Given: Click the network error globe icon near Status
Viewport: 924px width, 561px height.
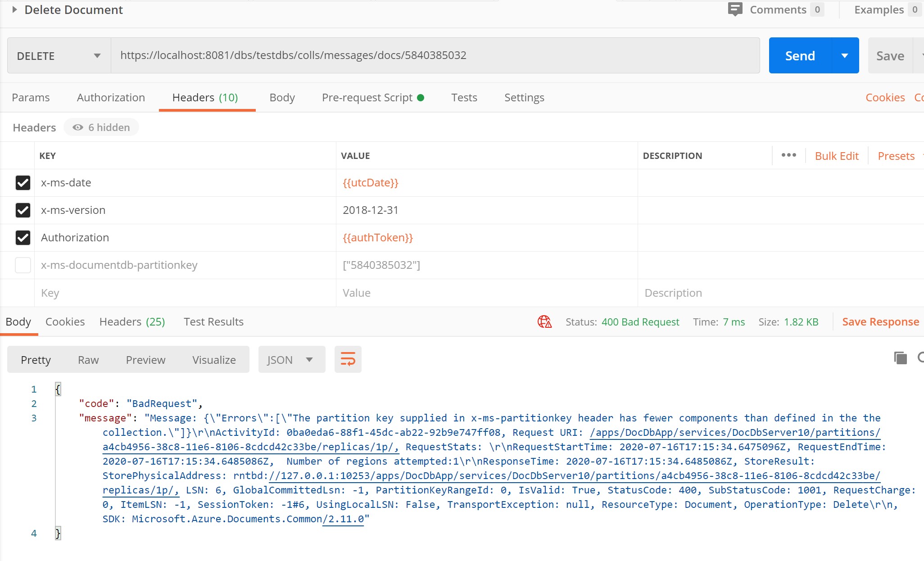Looking at the screenshot, I should click(x=544, y=321).
